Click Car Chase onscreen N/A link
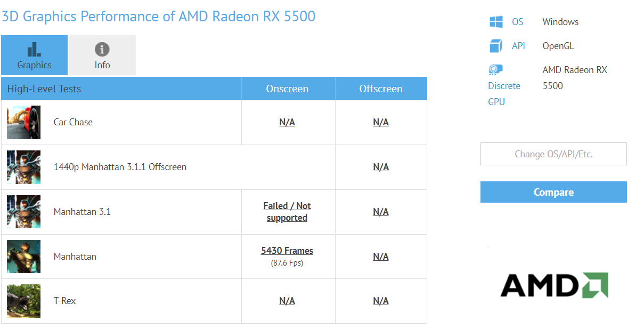The image size is (644, 328). point(287,122)
